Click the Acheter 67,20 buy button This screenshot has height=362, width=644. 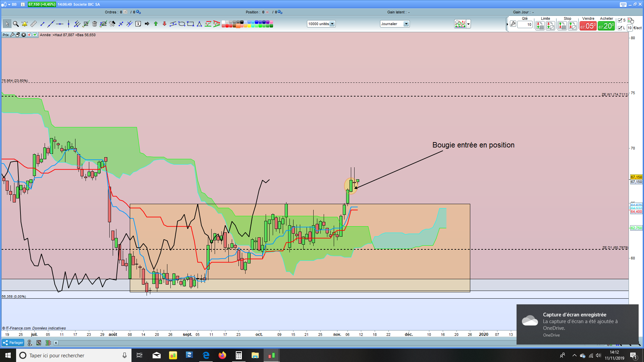[606, 26]
